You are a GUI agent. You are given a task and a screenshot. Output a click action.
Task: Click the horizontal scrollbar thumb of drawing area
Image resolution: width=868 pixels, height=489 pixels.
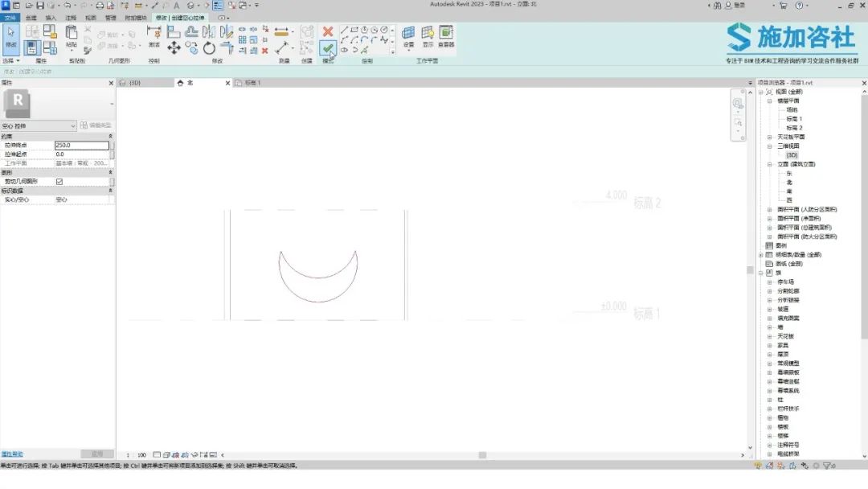click(x=482, y=455)
